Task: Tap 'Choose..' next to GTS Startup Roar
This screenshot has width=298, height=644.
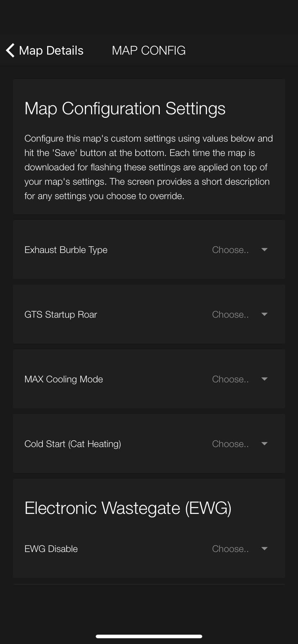Action: (x=230, y=314)
